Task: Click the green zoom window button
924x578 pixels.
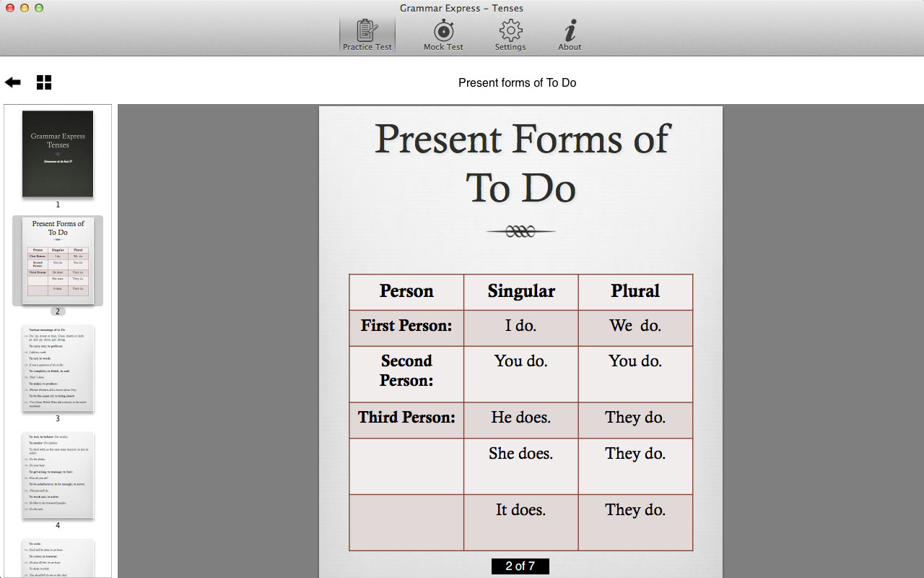Action: (39, 8)
